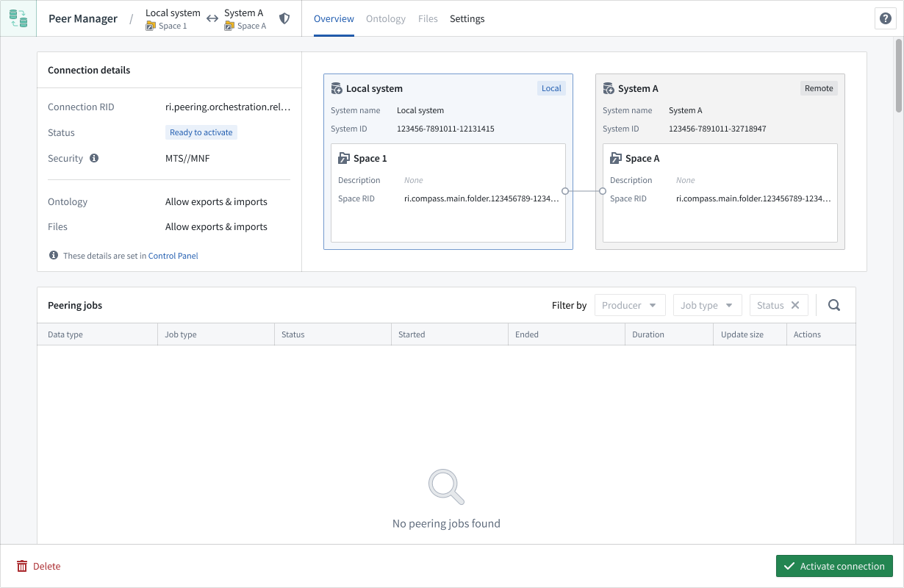This screenshot has height=588, width=904.
Task: Click the info icon next to Security
Action: click(x=94, y=158)
